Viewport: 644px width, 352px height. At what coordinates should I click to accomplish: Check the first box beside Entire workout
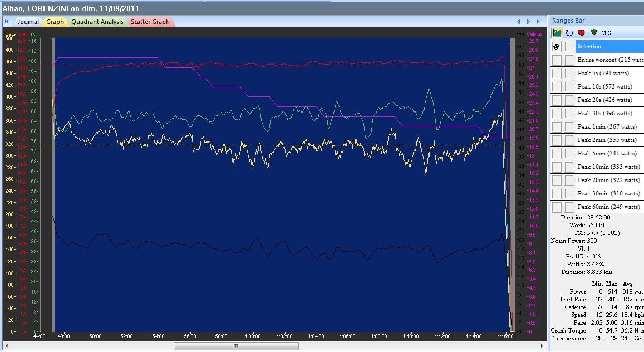pyautogui.click(x=557, y=60)
